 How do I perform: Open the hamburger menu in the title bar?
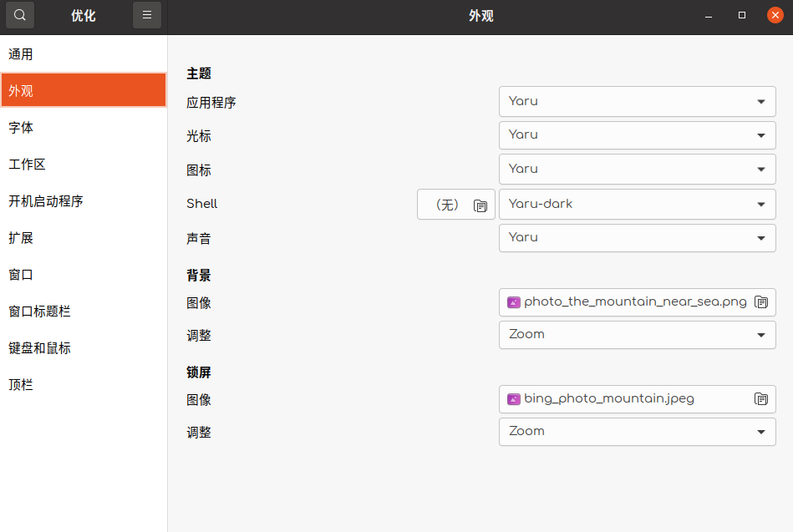(147, 15)
